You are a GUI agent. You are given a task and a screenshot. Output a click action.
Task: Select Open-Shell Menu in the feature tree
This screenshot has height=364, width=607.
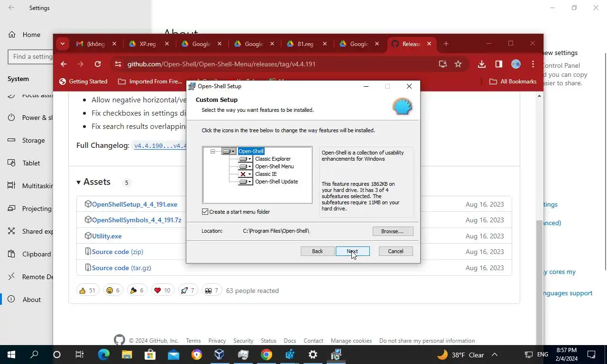275,166
